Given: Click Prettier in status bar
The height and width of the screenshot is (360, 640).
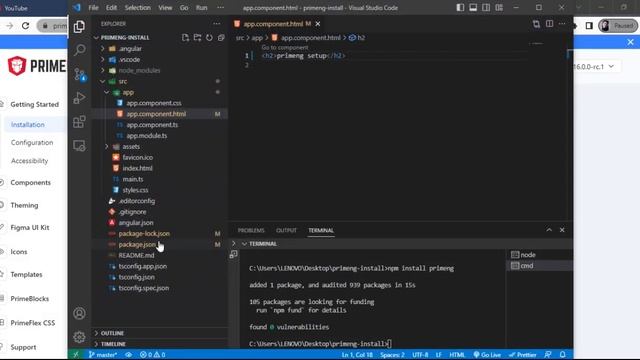Looking at the screenshot, I should [x=522, y=355].
